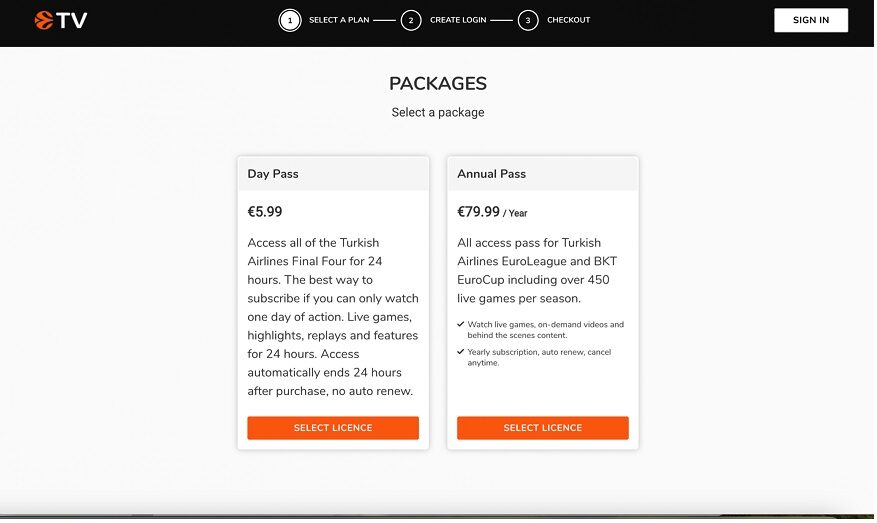This screenshot has width=877, height=523.
Task: Open the Select a Plan step
Action: click(x=339, y=20)
